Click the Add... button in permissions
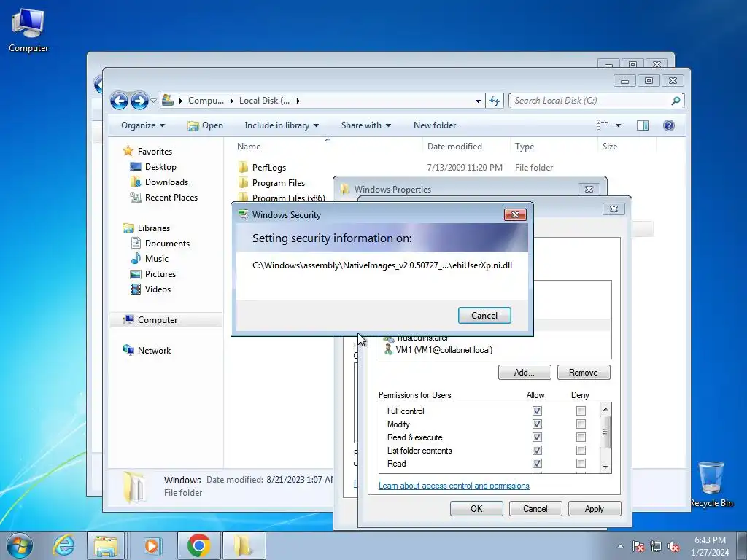 [524, 373]
